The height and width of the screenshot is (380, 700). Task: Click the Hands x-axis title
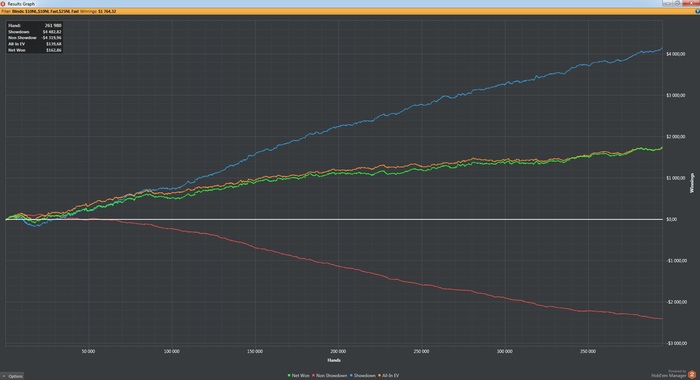click(334, 360)
